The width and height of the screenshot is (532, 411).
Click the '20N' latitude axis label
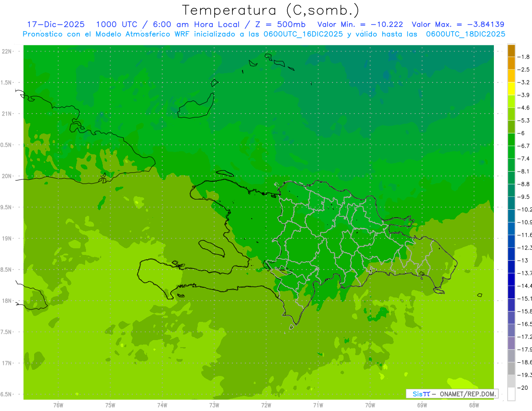[x=7, y=176]
